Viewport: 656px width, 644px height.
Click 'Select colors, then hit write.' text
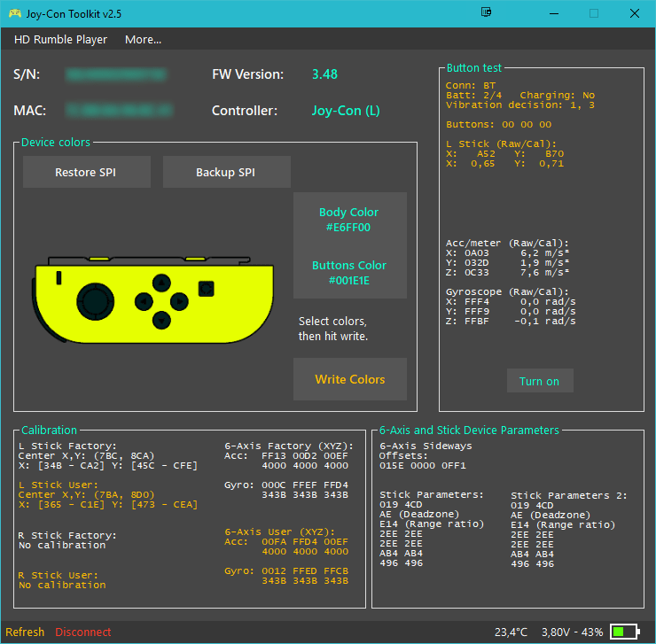(x=333, y=329)
